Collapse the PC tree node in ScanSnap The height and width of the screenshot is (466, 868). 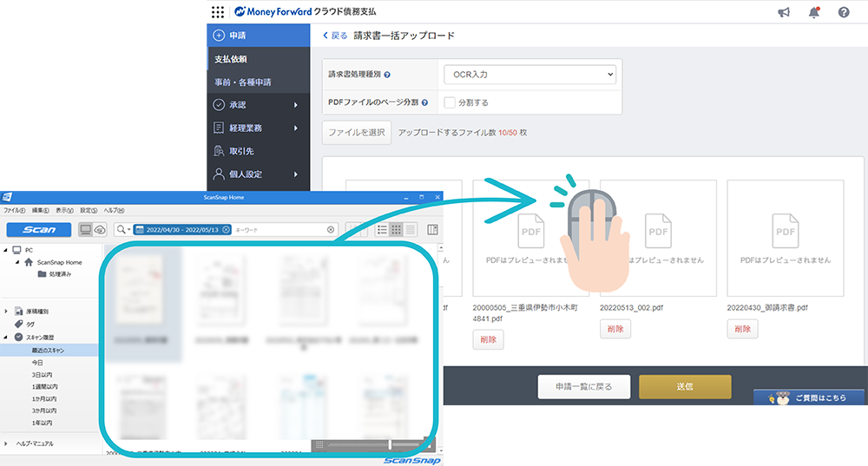coord(6,250)
